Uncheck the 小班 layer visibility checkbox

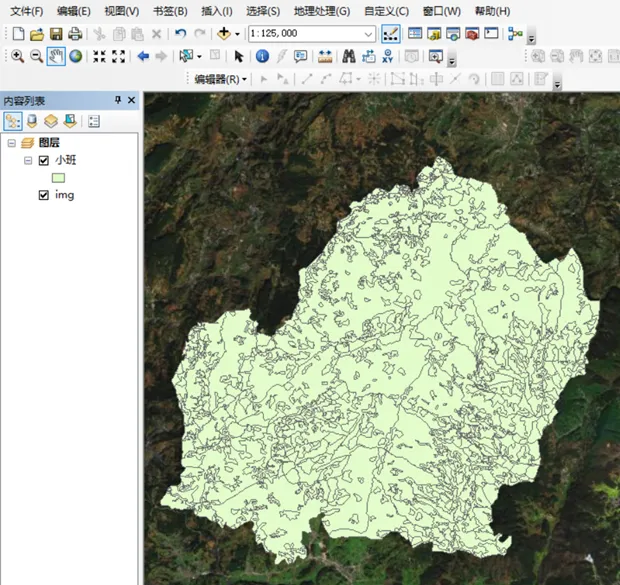click(x=43, y=160)
